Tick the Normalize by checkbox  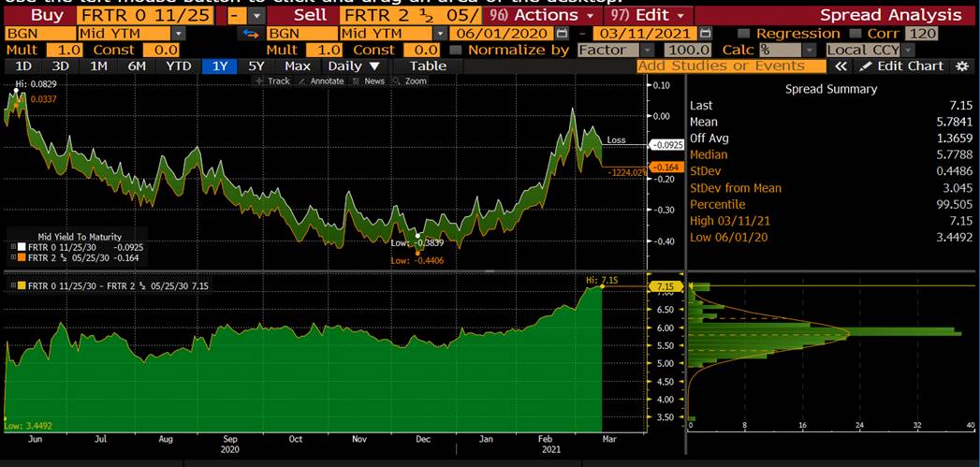pos(456,50)
